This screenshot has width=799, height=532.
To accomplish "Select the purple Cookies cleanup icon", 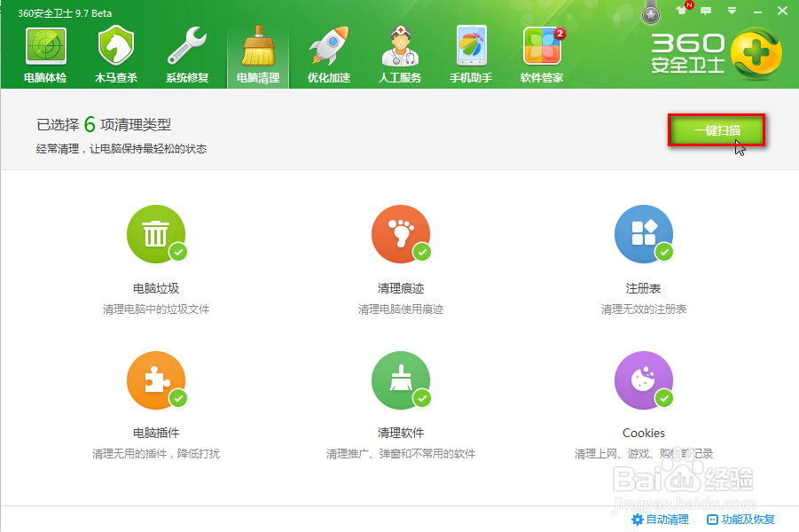I will coord(644,379).
